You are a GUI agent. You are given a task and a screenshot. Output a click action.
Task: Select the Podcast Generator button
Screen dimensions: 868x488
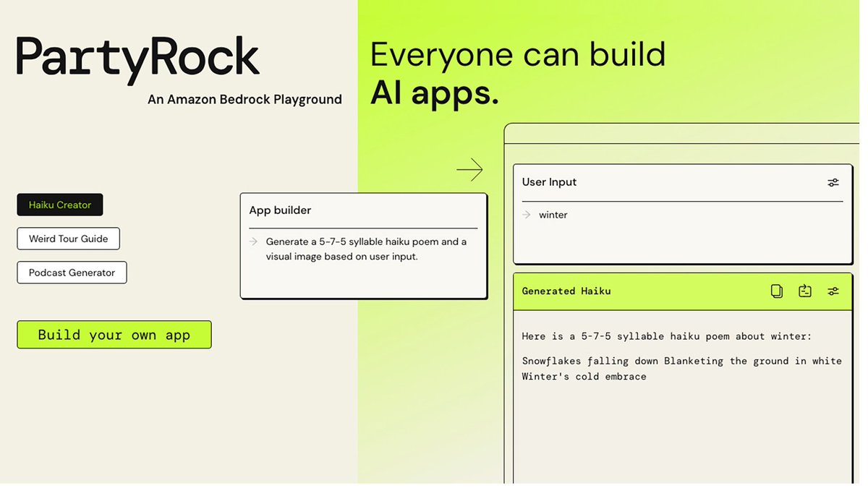[x=72, y=273]
